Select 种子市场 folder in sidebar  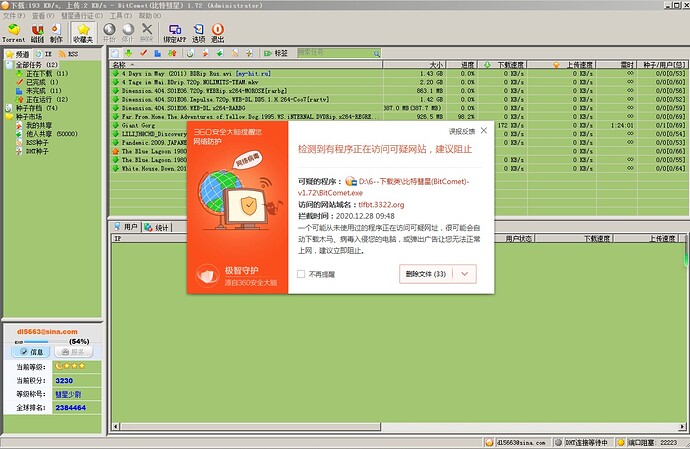coord(29,117)
